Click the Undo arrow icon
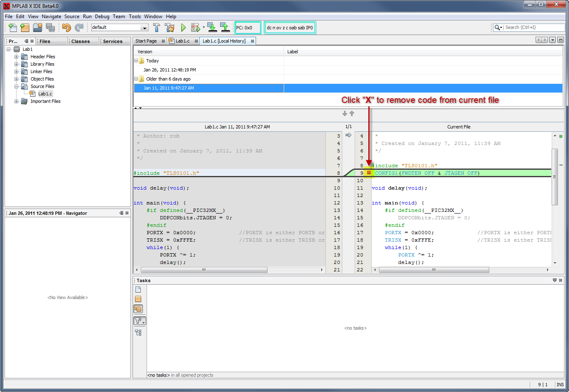The width and height of the screenshot is (569, 392). 66,28
